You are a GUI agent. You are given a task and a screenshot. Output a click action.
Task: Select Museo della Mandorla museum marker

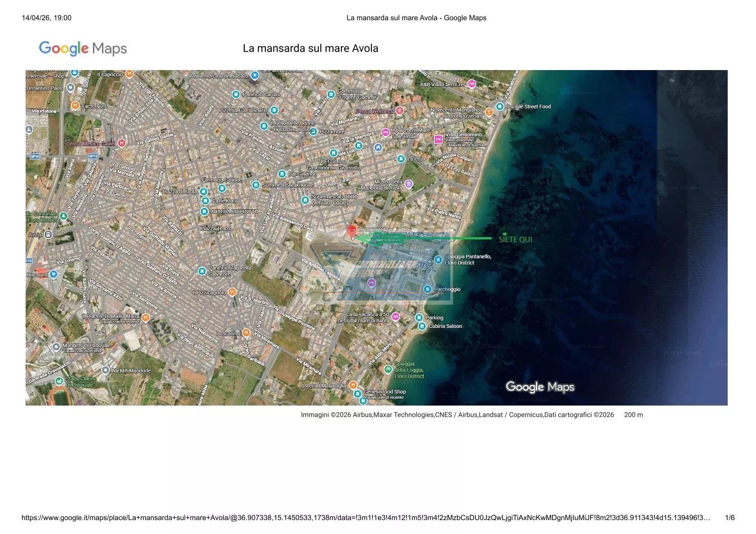click(408, 184)
